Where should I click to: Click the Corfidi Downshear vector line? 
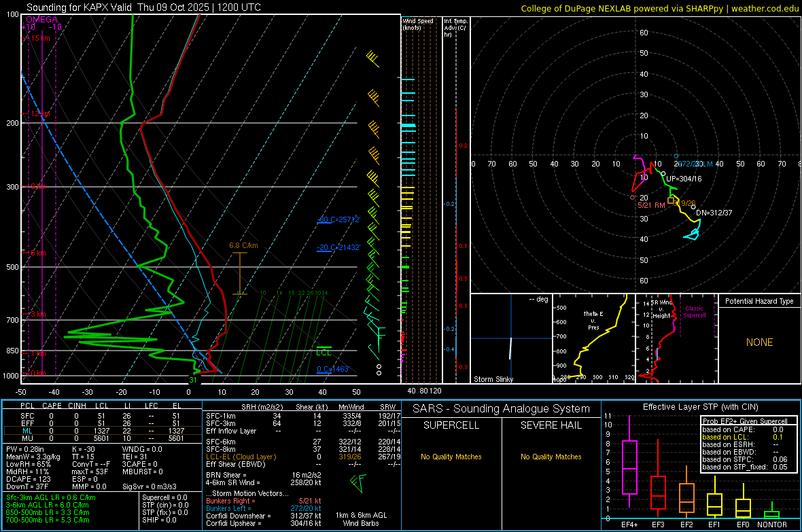264,516
